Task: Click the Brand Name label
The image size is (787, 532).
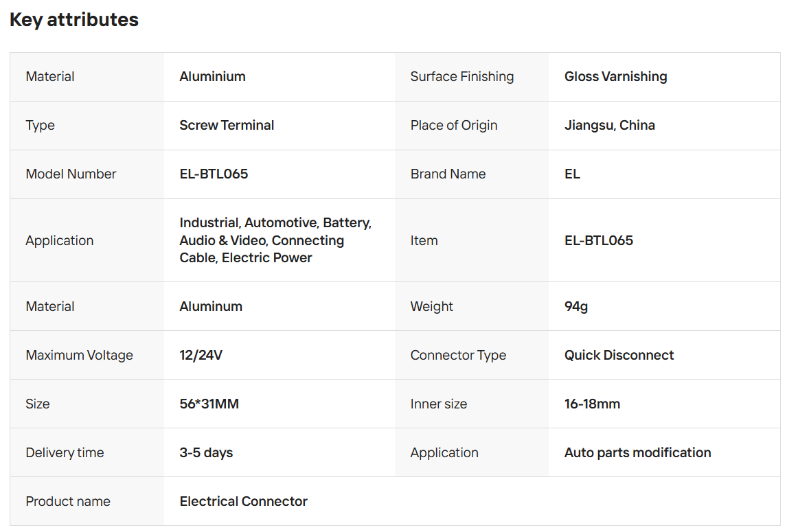Action: tap(448, 174)
